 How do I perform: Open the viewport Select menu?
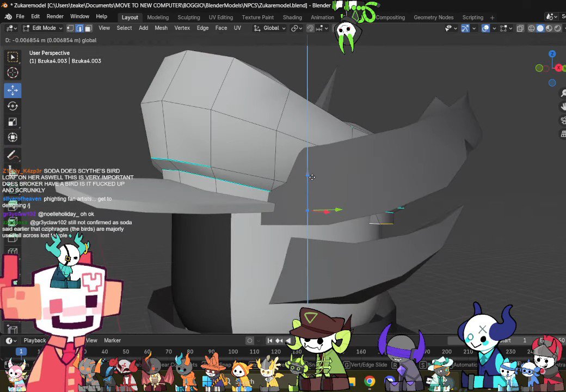[124, 28]
